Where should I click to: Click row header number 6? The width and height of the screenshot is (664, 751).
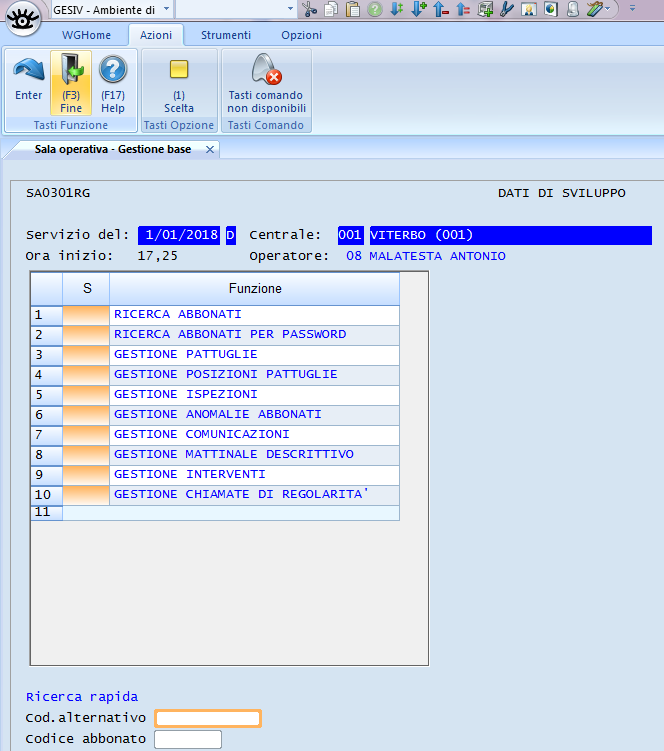[x=46, y=415]
